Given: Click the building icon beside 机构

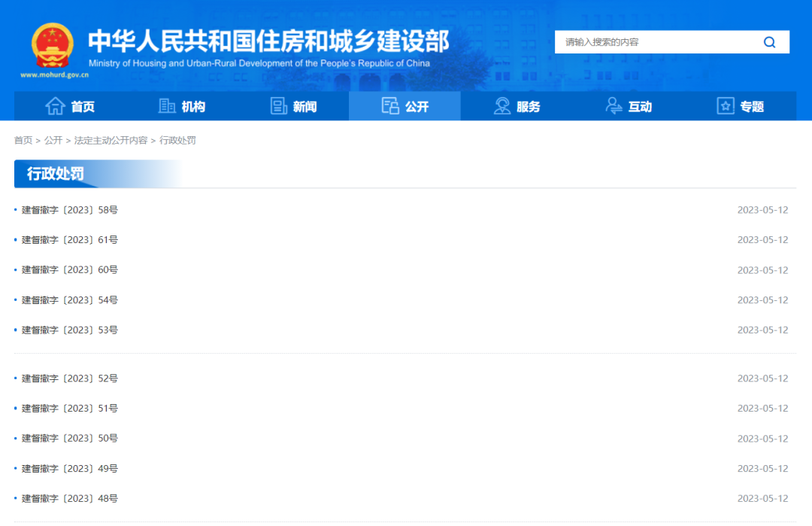Looking at the screenshot, I should click(167, 105).
